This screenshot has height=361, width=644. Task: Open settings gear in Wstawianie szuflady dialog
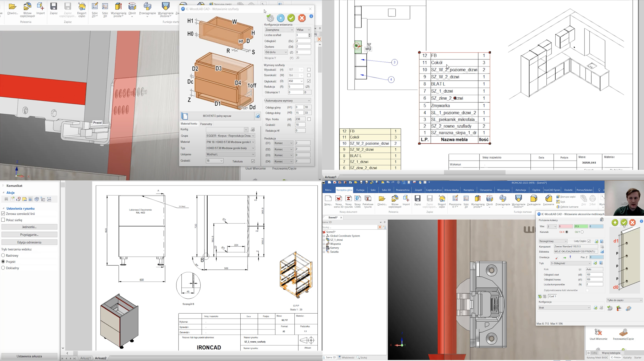[x=270, y=18]
